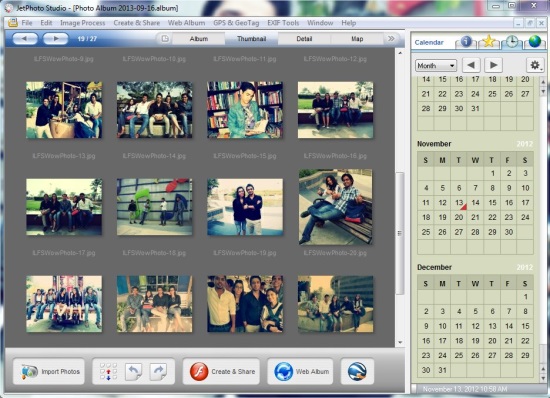Click the Import Photos button
The height and width of the screenshot is (398, 550).
pyautogui.click(x=49, y=371)
